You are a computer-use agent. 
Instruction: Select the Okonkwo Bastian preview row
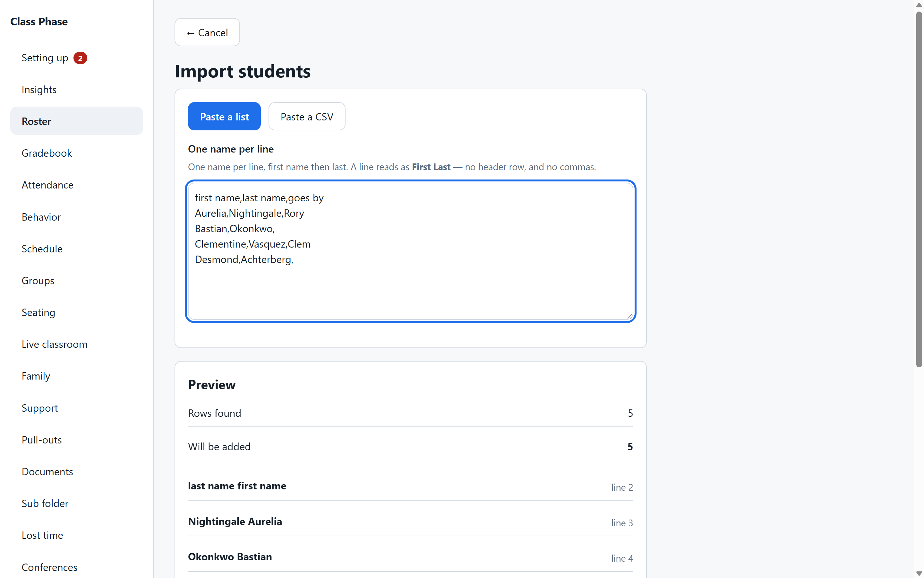click(x=410, y=557)
